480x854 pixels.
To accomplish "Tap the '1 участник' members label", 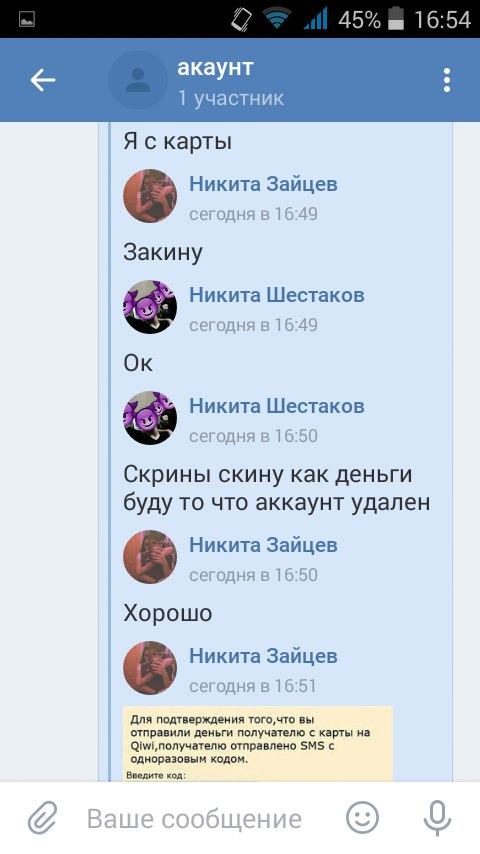I will tap(230, 98).
